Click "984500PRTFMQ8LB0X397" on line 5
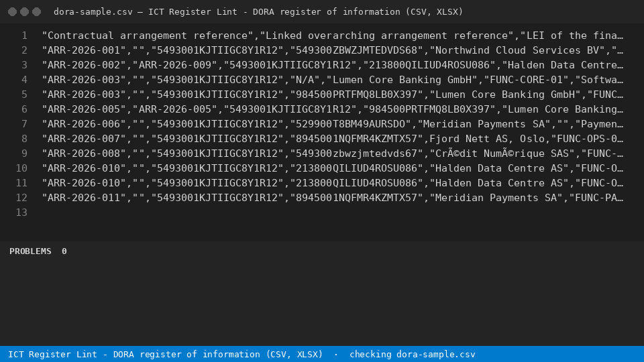The height and width of the screenshot is (362, 644). [356, 95]
